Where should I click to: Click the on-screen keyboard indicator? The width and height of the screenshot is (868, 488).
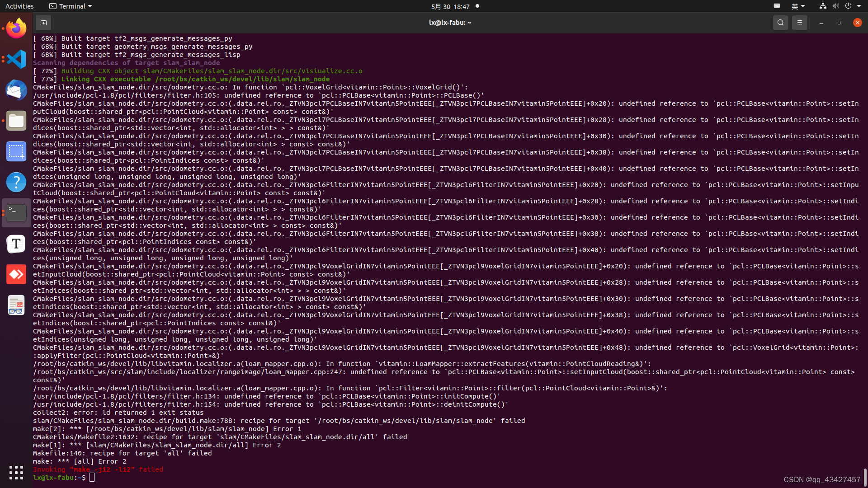pos(777,6)
